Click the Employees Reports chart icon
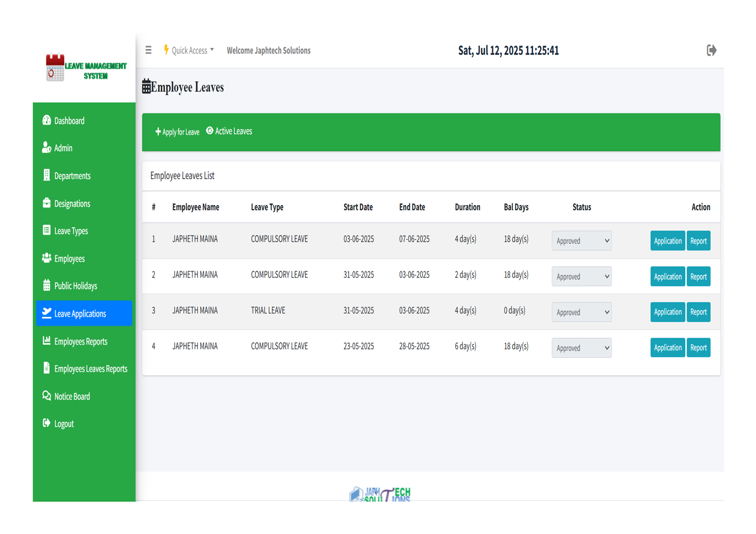This screenshot has height=534, width=756. coord(47,341)
